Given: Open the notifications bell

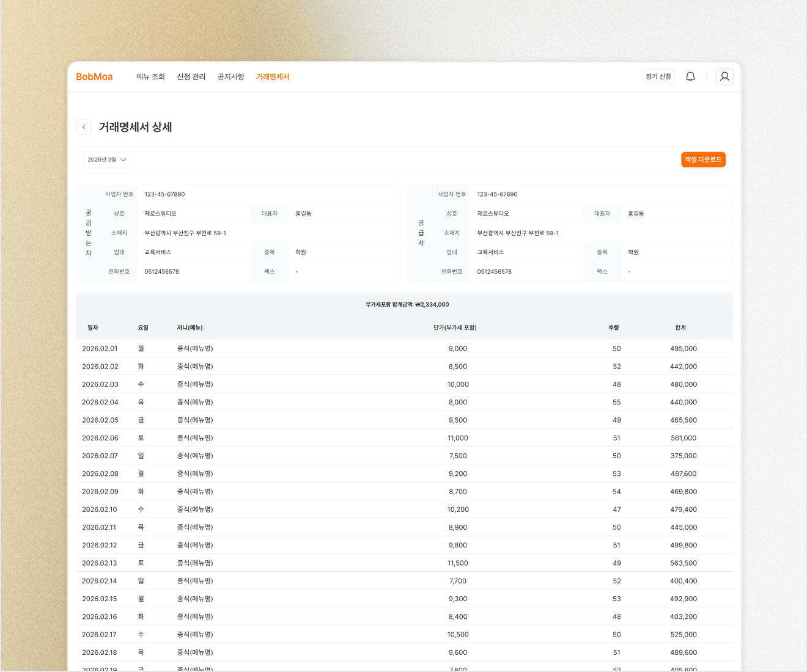Looking at the screenshot, I should click(690, 76).
